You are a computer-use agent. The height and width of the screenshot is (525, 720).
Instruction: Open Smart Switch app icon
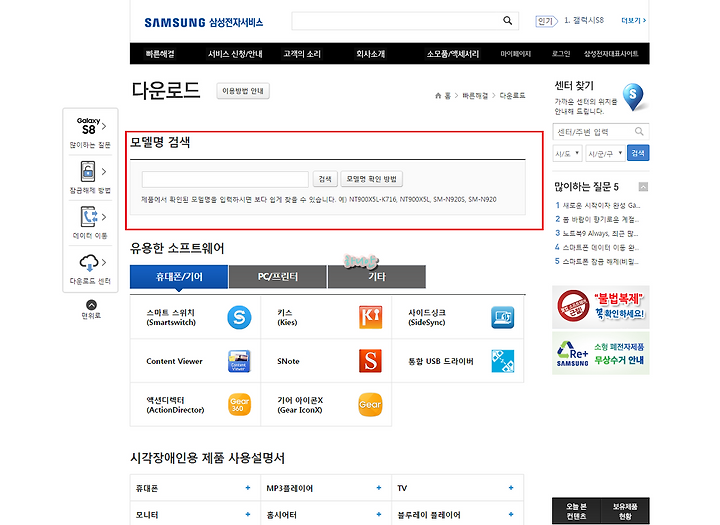coord(239,317)
